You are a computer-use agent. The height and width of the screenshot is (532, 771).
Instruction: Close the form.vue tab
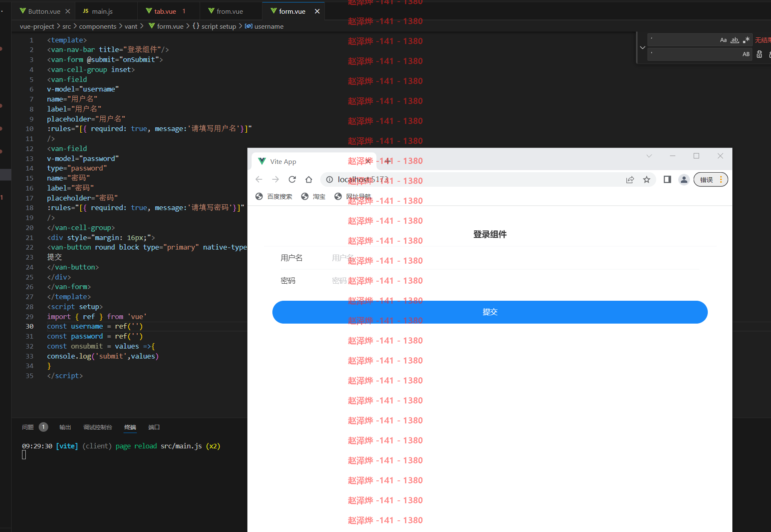(x=317, y=11)
